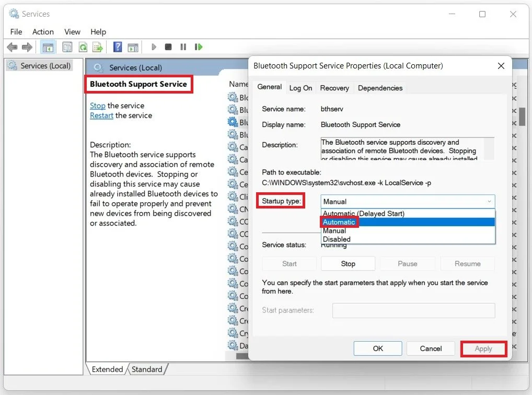Restart the service with the toolbar restart icon

pos(199,47)
